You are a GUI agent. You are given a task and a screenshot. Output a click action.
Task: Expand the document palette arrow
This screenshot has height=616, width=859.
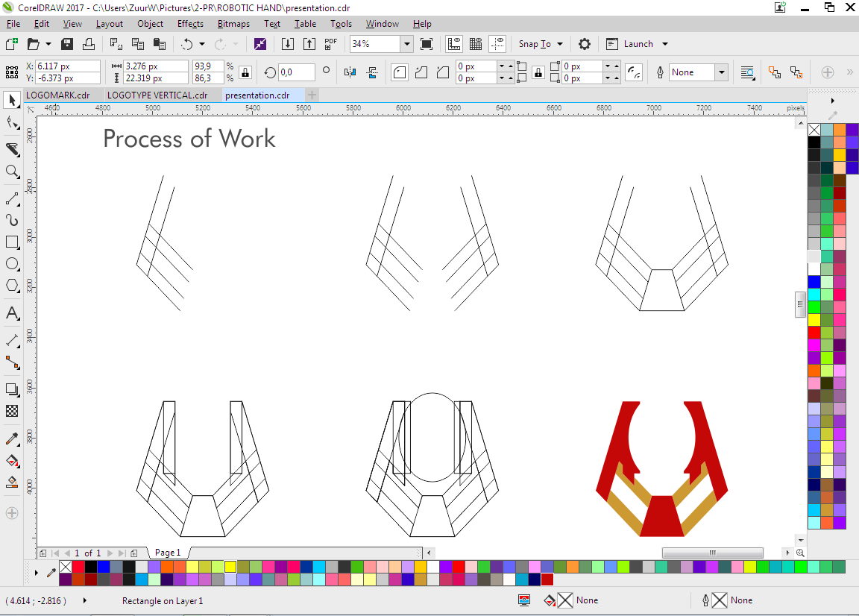pos(36,573)
